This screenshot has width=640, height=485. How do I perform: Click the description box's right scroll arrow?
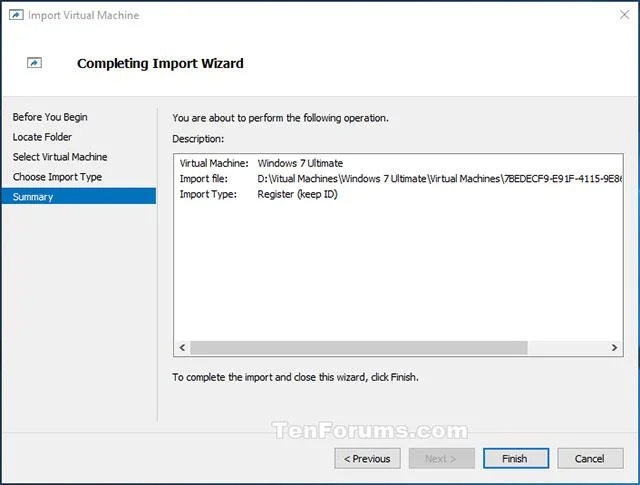(614, 348)
